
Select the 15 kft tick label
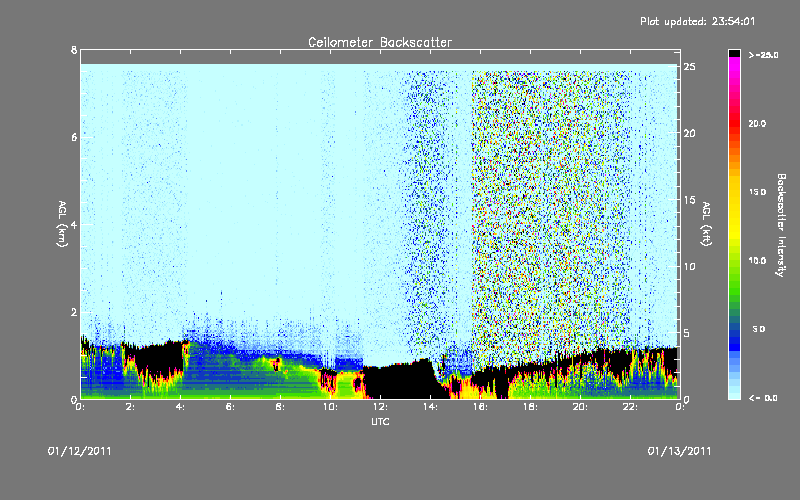[689, 200]
